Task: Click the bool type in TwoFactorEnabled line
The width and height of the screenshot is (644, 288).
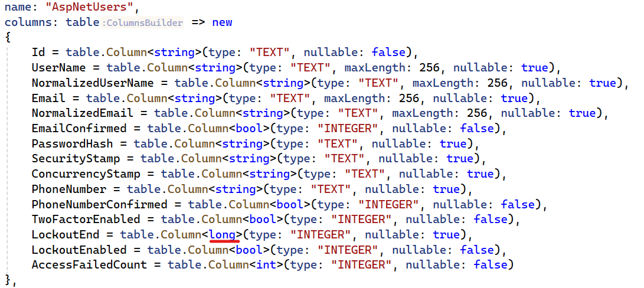Action: click(x=263, y=220)
